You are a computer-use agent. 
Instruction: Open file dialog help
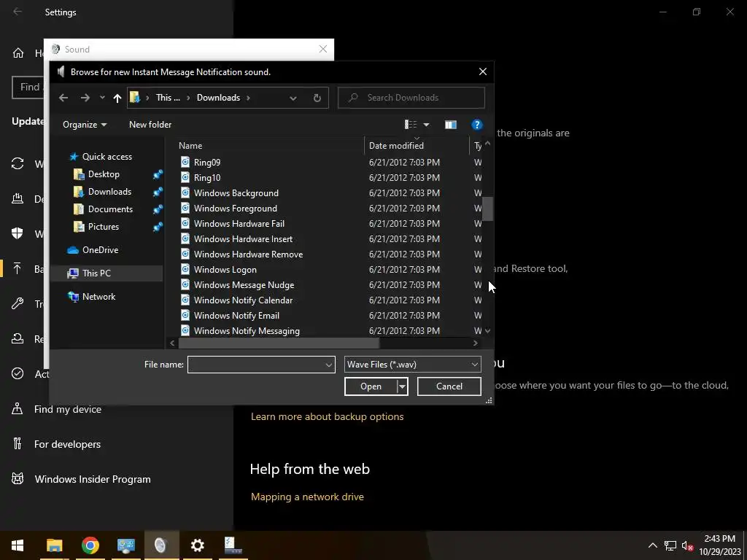pos(477,125)
